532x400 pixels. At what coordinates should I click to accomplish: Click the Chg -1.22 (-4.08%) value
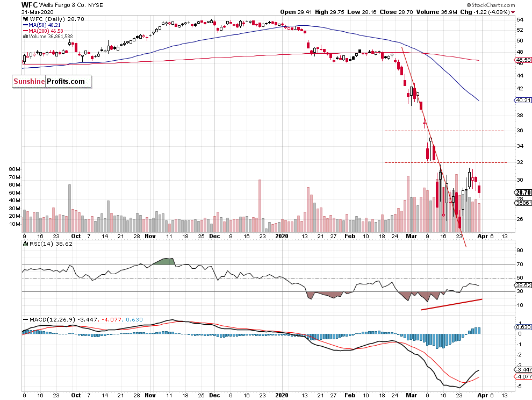[x=485, y=12]
